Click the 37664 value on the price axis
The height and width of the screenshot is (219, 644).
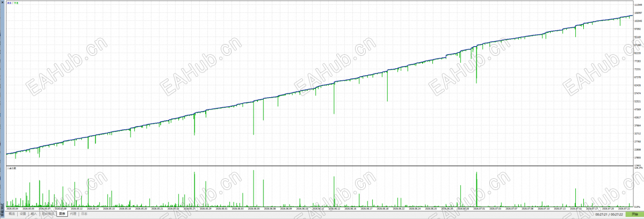pyautogui.click(x=638, y=126)
